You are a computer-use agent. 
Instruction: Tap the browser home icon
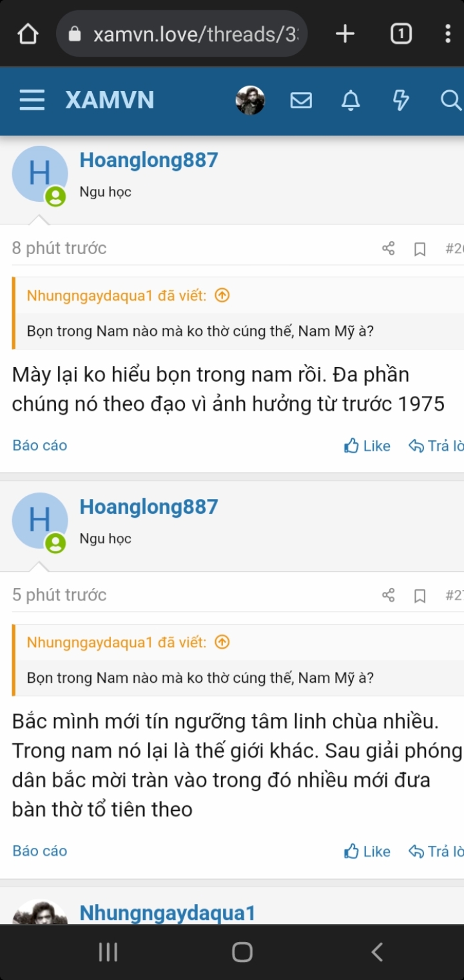[x=28, y=34]
